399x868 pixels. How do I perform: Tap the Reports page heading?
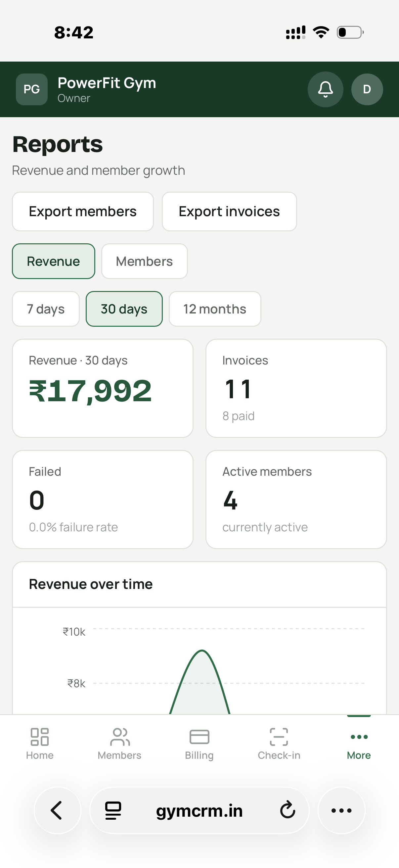coord(58,144)
